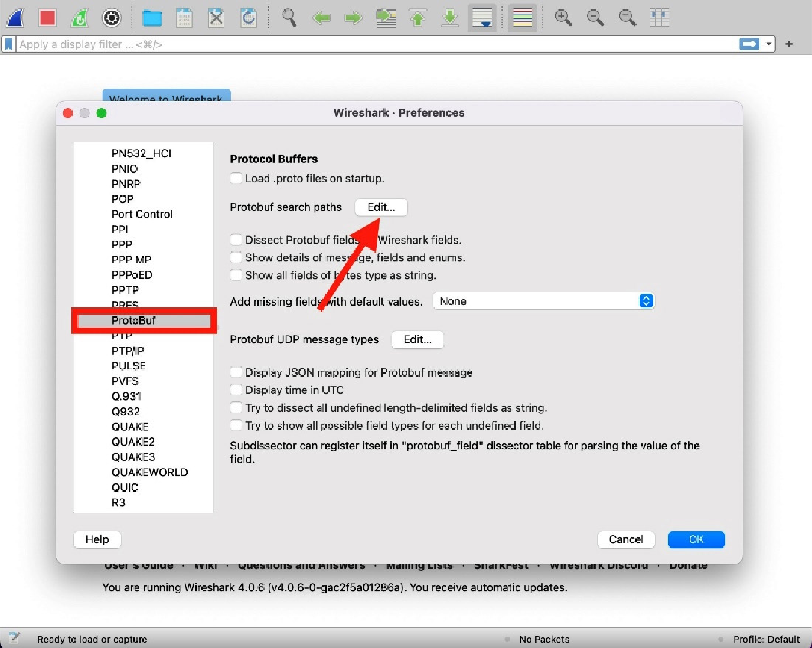The height and width of the screenshot is (648, 812).
Task: Click Profile: Default in status bar
Action: coord(766,639)
